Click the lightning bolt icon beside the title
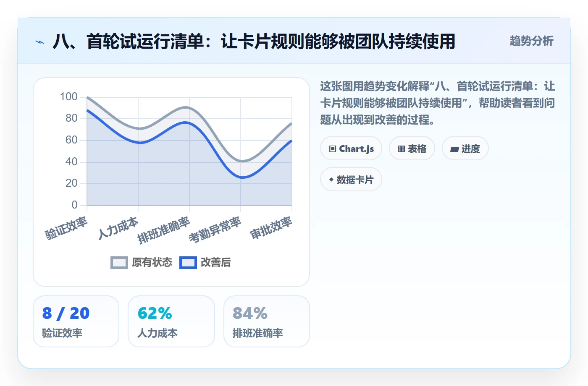 tap(40, 42)
